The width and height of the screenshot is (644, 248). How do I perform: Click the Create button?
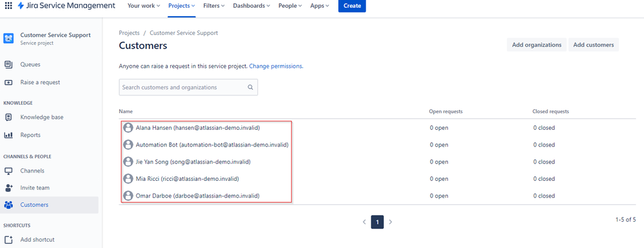(x=352, y=6)
